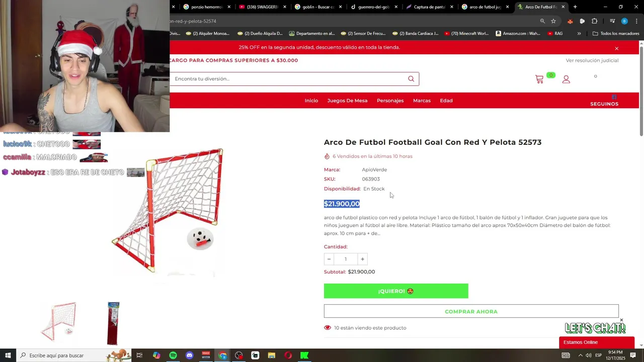Click the Encontra tu diversión search field

click(x=289, y=78)
